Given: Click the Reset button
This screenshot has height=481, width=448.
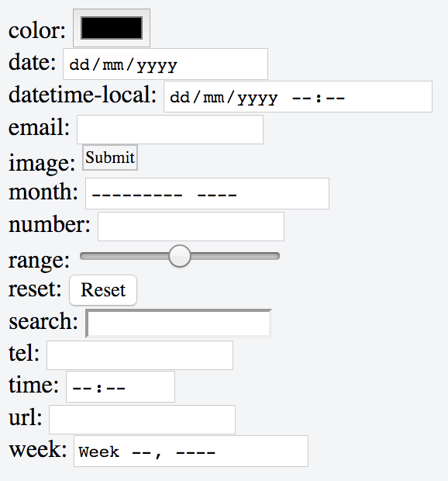Looking at the screenshot, I should (103, 290).
